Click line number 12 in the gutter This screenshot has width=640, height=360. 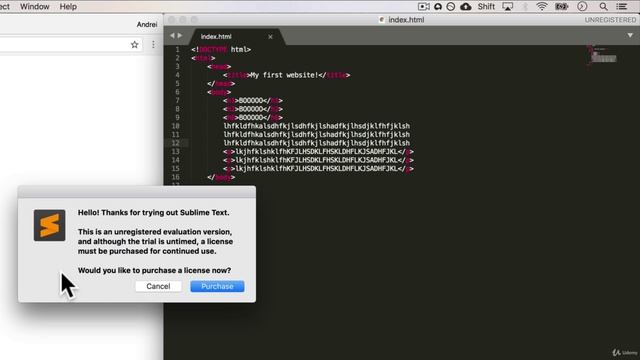(176, 143)
